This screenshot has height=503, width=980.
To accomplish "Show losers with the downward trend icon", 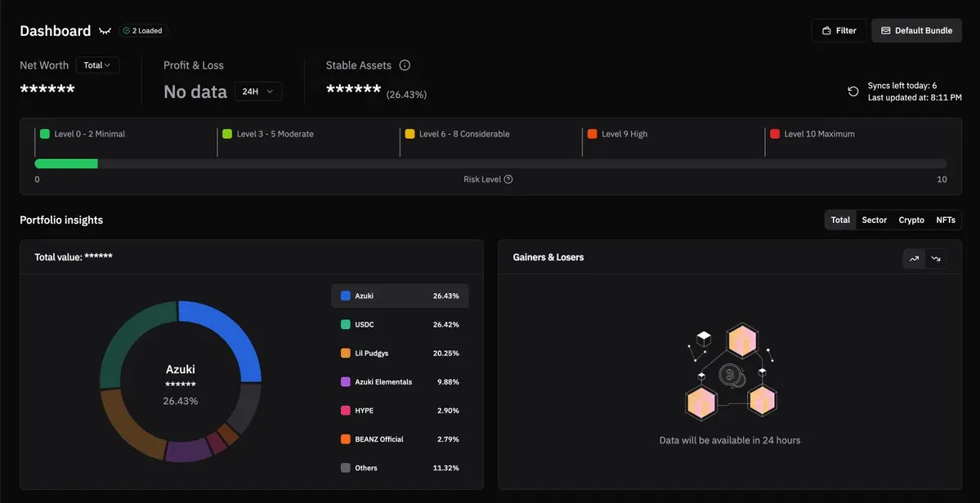I will (935, 258).
